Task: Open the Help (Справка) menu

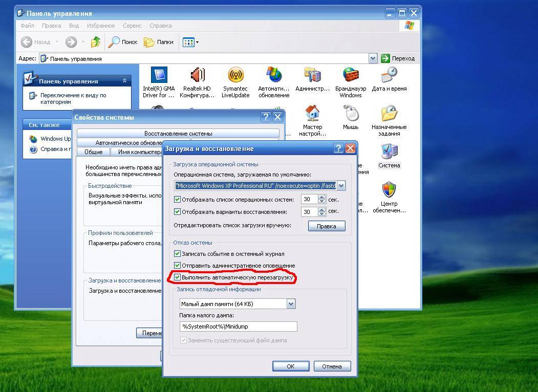Action: coord(161,26)
